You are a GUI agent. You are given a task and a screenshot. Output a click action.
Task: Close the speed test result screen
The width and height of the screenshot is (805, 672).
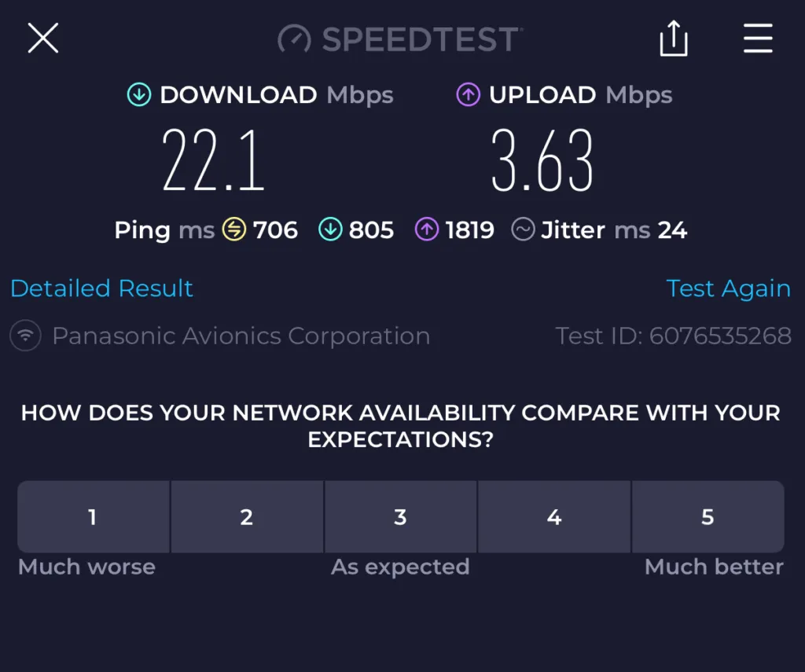click(43, 38)
